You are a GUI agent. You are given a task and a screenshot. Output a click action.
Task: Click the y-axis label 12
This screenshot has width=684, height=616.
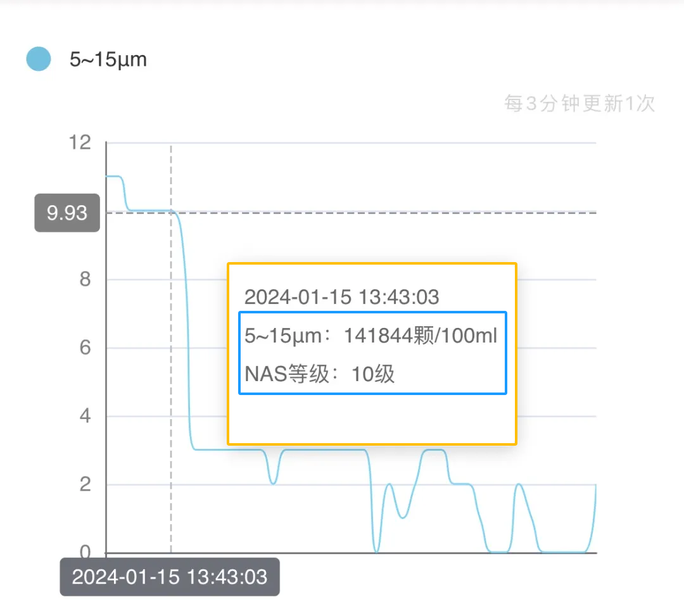80,143
